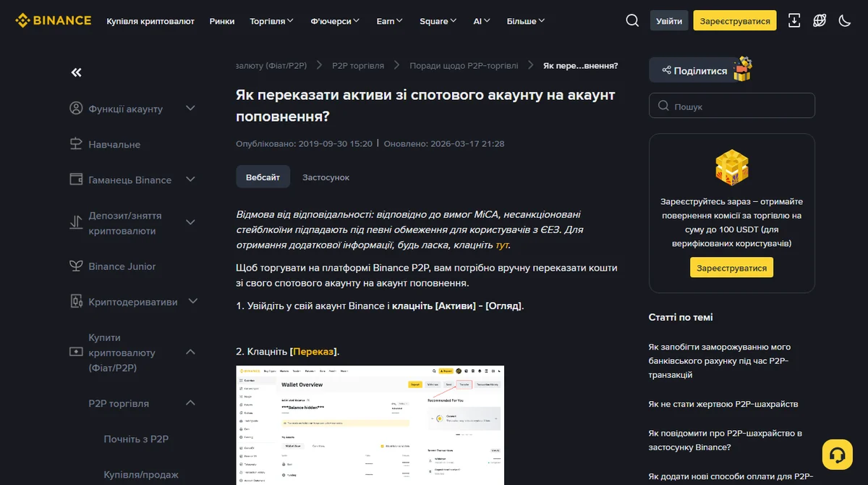The width and height of the screenshot is (868, 485).
Task: Follow the 'тут' link in disclaimer
Action: (x=502, y=245)
